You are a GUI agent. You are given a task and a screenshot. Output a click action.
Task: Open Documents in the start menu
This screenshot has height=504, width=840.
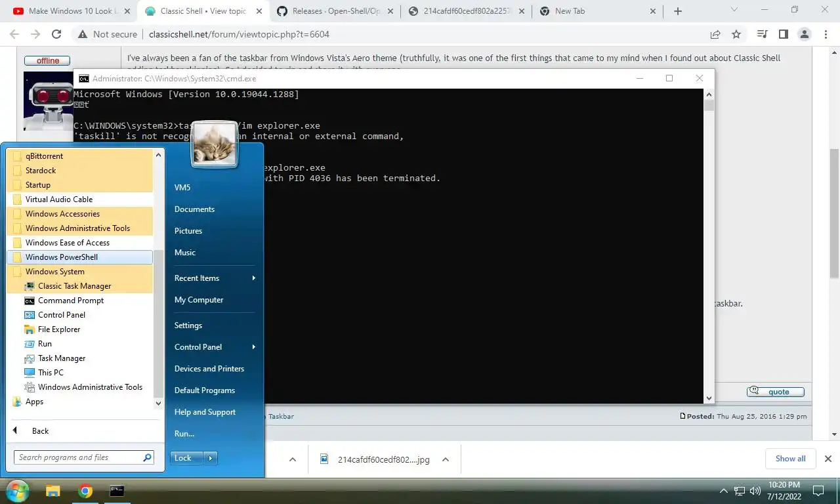(x=194, y=209)
